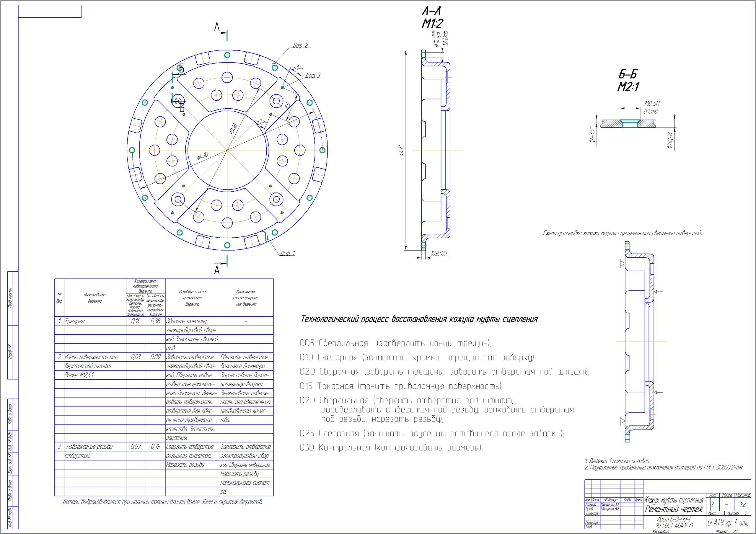Click the note "2. Неуказанные предельные отклонения размеров…"
The width and height of the screenshot is (756, 534).
[x=664, y=468]
